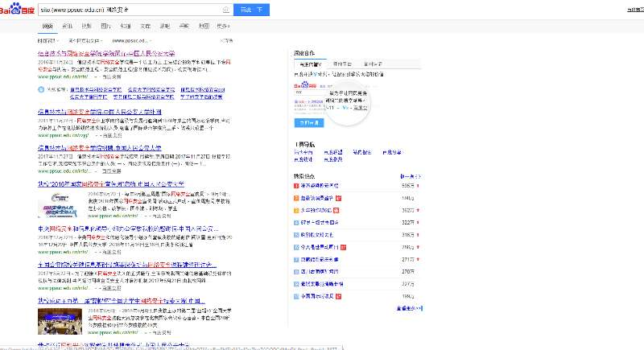Screen dimensions: 644x350
Task: Open the 所有网页和文件 filter dropdown
Action: [x=85, y=40]
